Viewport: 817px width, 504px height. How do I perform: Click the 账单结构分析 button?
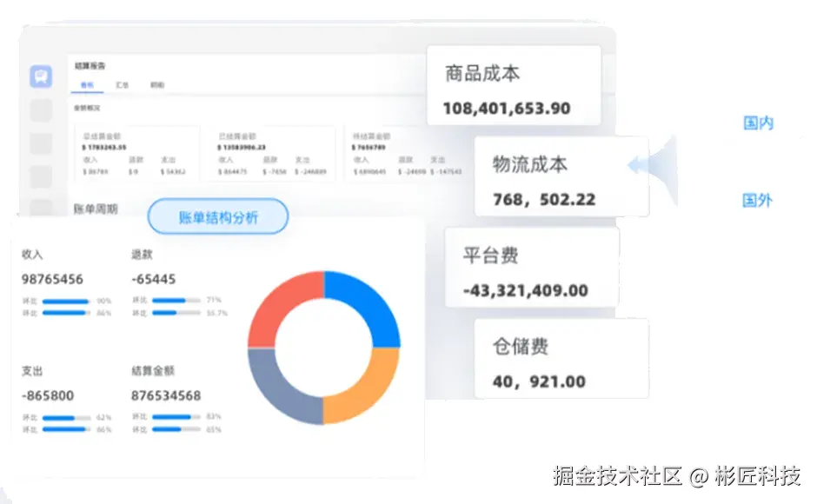[x=218, y=217]
